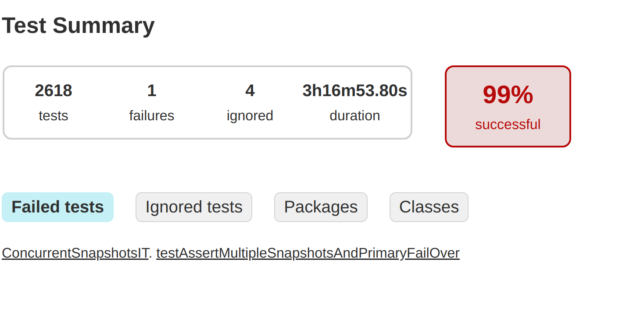The height and width of the screenshot is (309, 644).
Task: Open the Packages tab
Action: pos(321,207)
